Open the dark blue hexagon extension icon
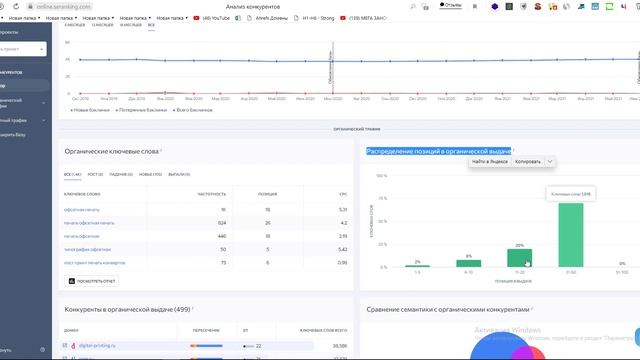 click(494, 7)
